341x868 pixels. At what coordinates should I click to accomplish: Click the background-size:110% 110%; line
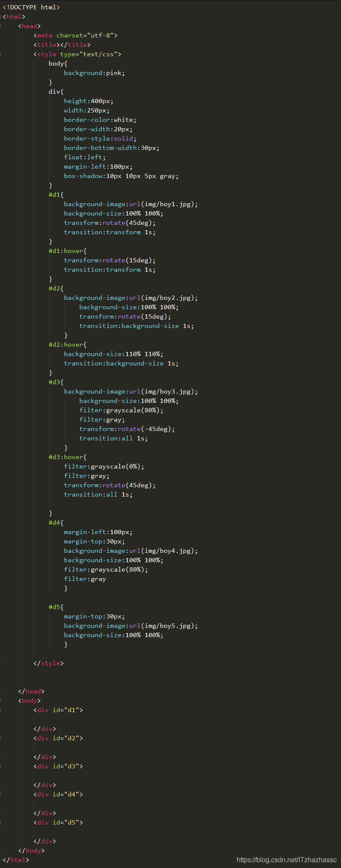(x=113, y=354)
